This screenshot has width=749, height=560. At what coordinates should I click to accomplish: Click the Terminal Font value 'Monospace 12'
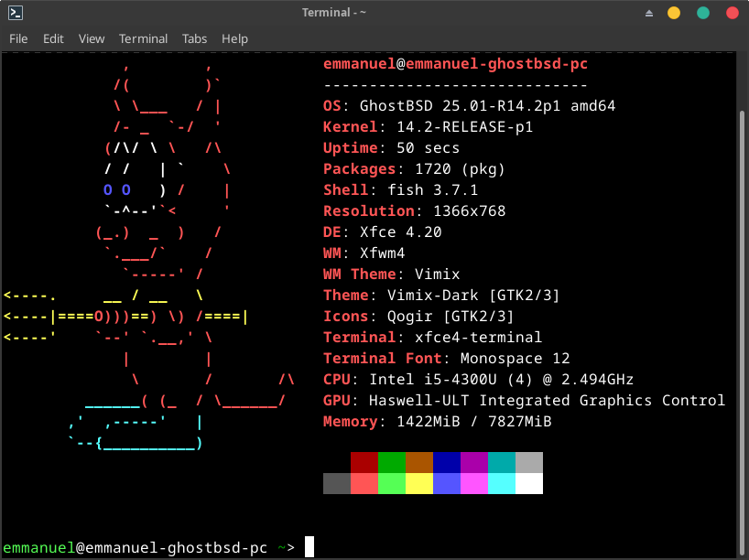515,358
